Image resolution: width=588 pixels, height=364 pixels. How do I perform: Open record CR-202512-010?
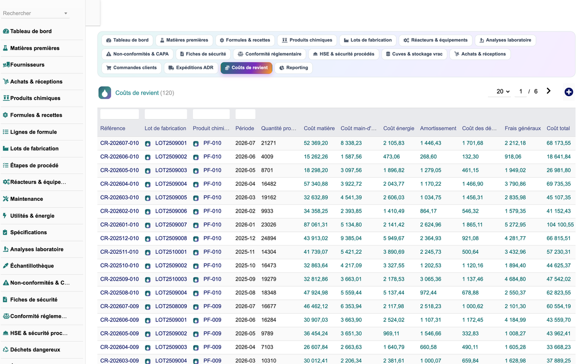click(120, 239)
